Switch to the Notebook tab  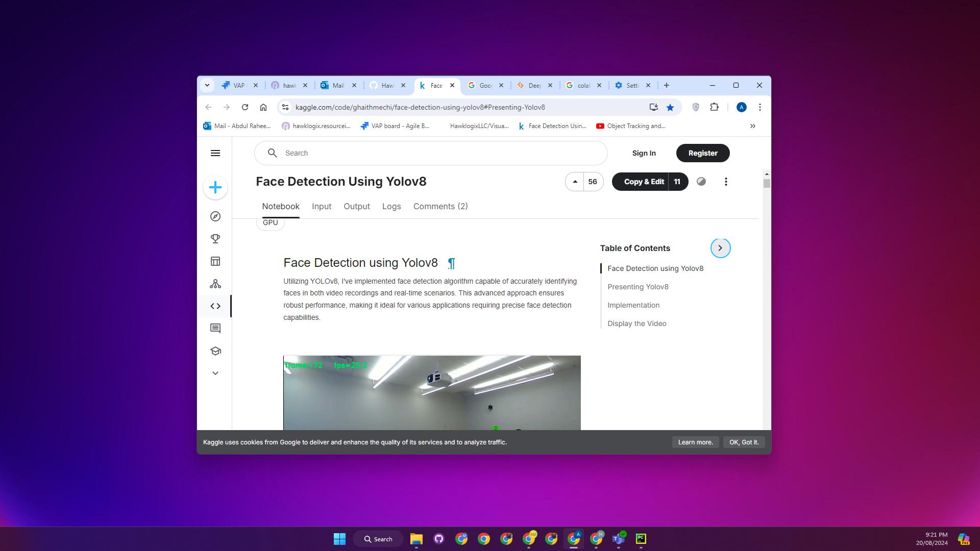[x=281, y=206]
